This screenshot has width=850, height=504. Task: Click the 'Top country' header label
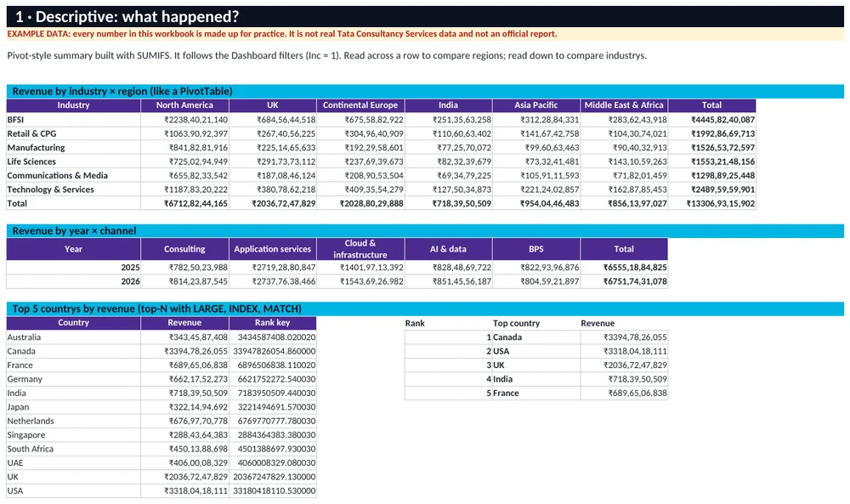pyautogui.click(x=516, y=324)
